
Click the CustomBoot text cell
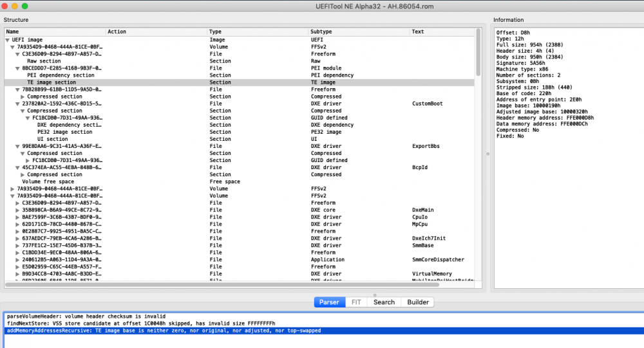pos(427,104)
